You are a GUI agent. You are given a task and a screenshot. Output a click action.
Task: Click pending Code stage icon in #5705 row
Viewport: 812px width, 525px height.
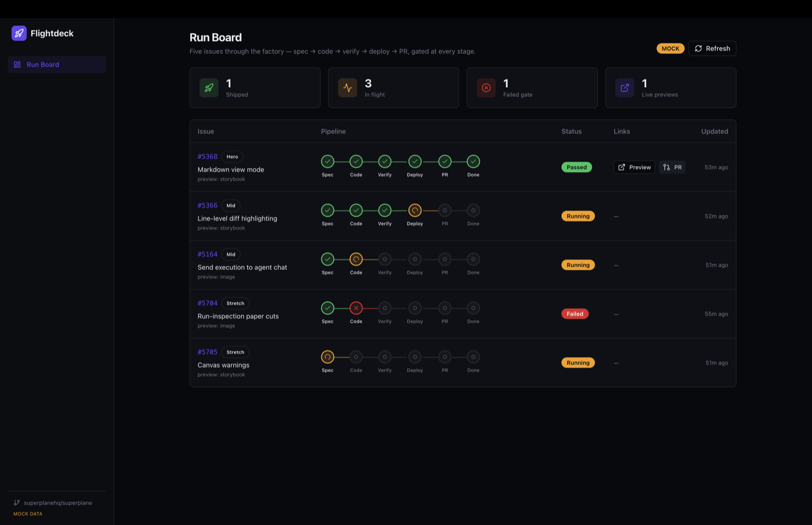(x=356, y=357)
